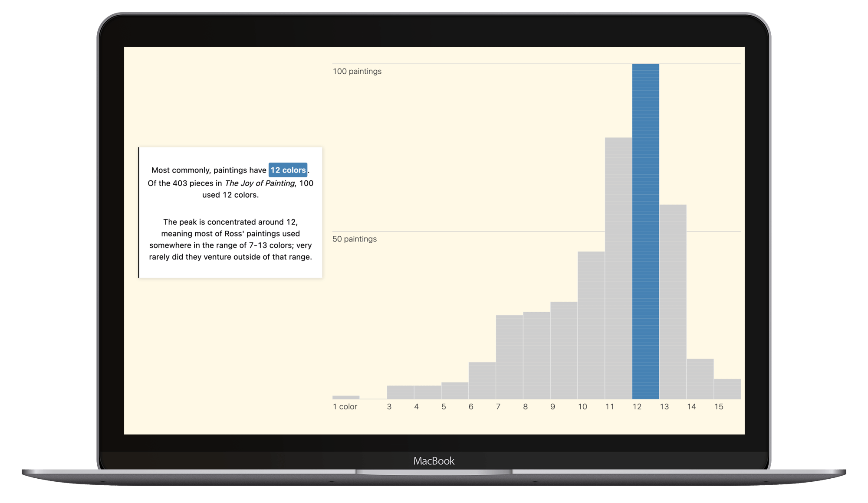The image size is (868, 503).
Task: Click the small bar for 1 color
Action: 346,397
